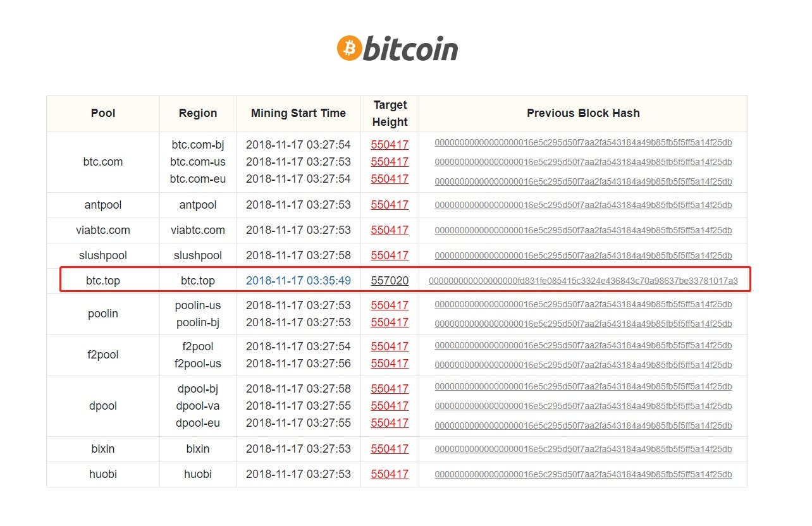Open huobi previous block hash link
812x526 pixels.
pos(583,474)
